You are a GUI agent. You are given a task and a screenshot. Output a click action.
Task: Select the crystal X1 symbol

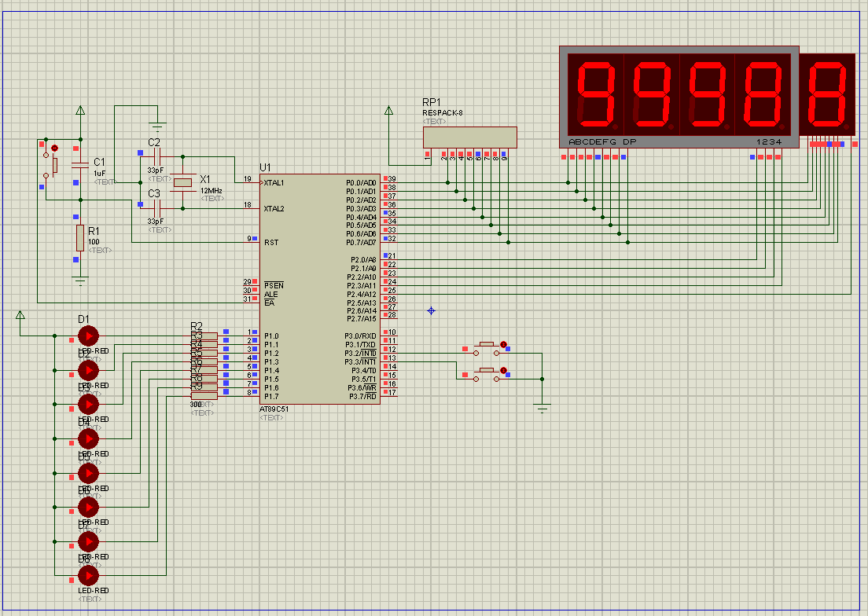tap(182, 182)
